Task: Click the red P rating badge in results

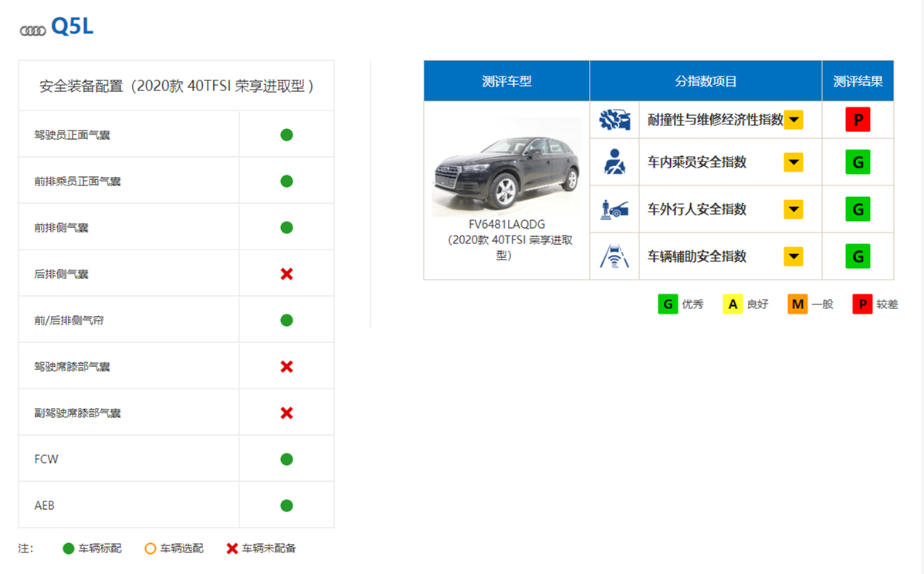Action: 858,120
